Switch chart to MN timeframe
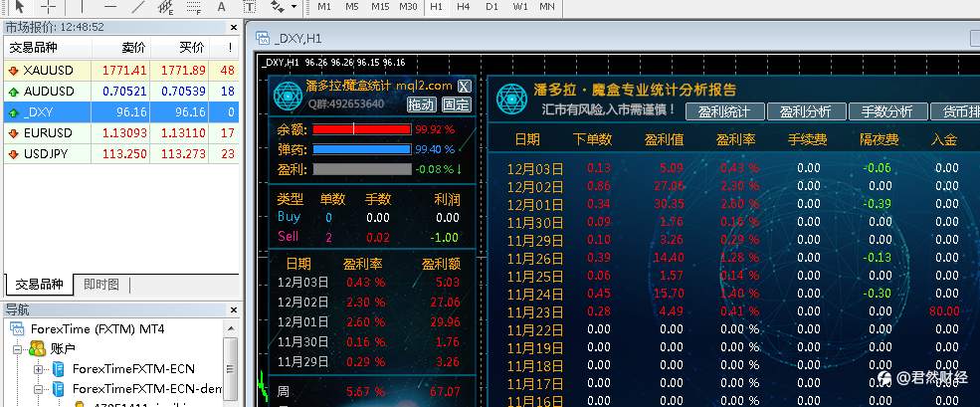Viewport: 980px width, 407px height. pyautogui.click(x=547, y=6)
